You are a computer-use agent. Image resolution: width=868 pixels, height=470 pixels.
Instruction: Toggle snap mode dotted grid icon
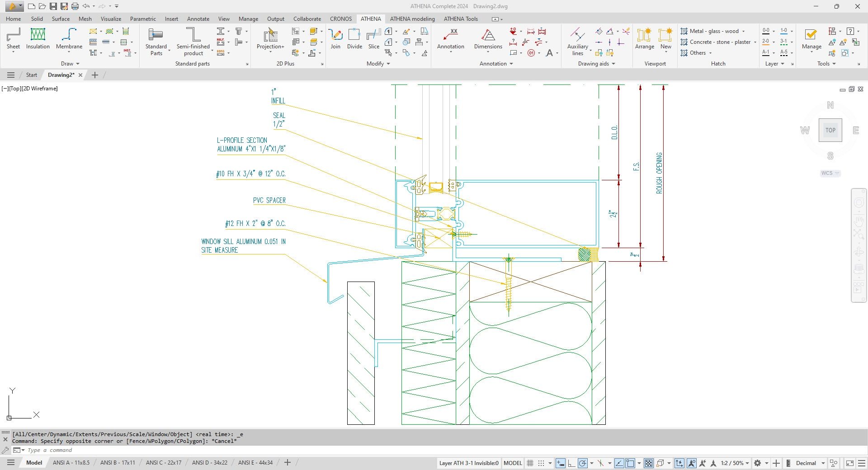coord(541,463)
